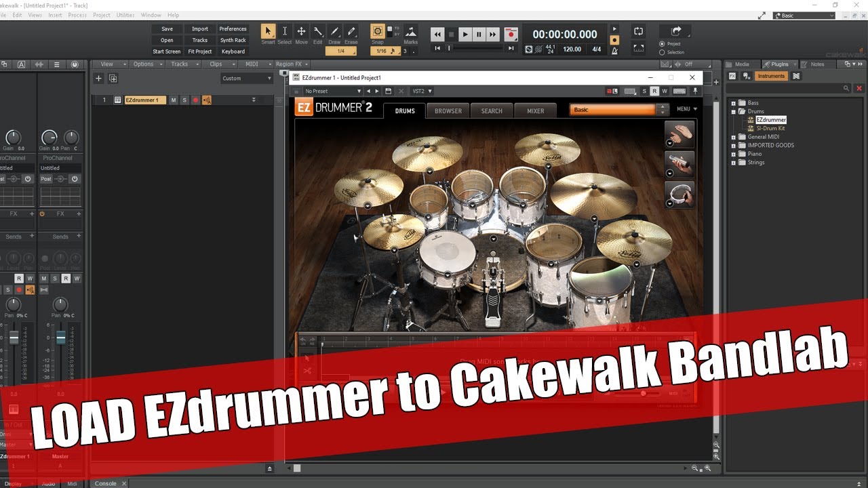Screen dimensions: 868x488
Task: Click the Save button
Action: [167, 29]
